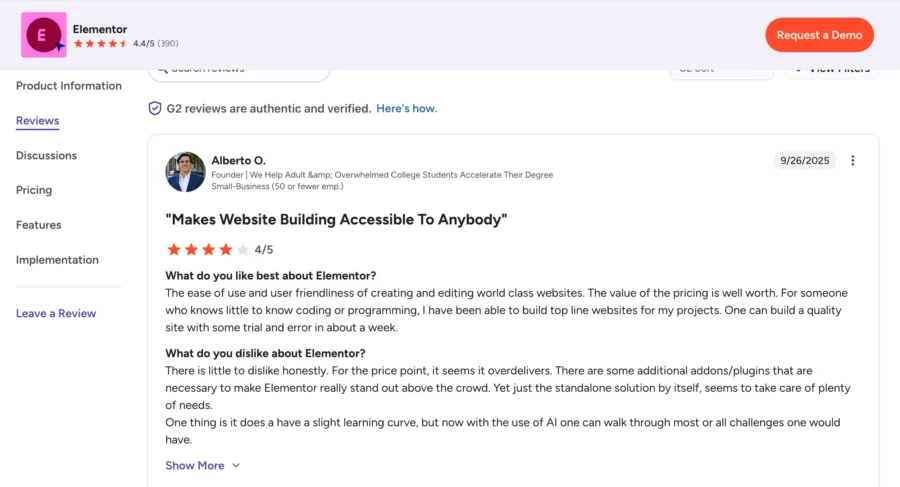900x487 pixels.
Task: Go to the Product Information section
Action: pos(69,86)
